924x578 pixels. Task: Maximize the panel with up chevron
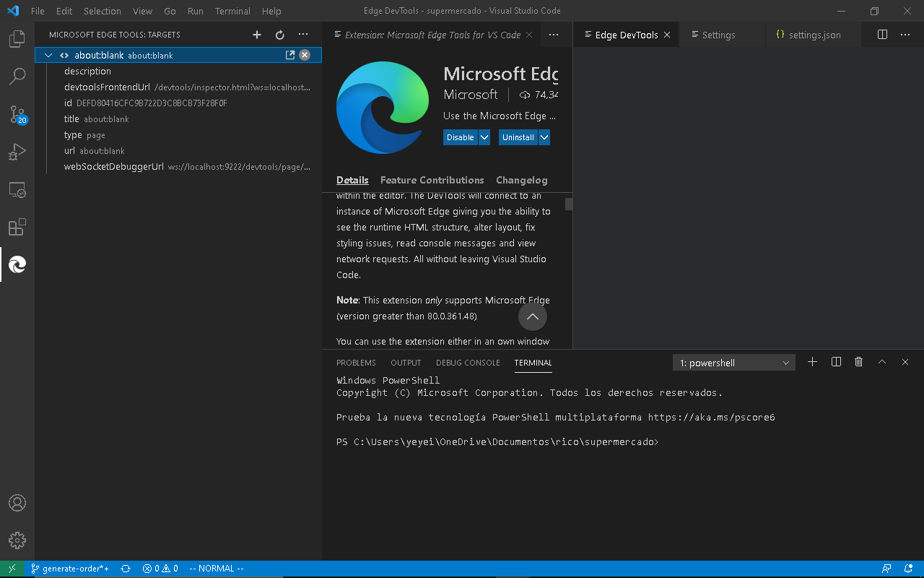[x=882, y=362]
